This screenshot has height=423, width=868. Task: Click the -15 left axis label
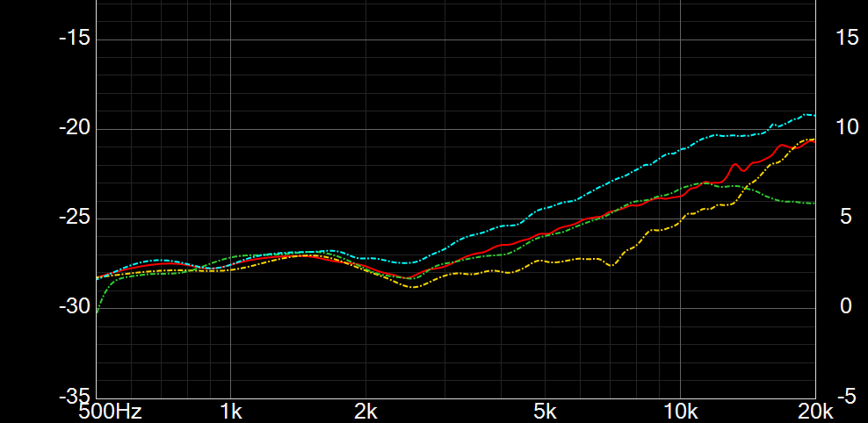(x=74, y=39)
